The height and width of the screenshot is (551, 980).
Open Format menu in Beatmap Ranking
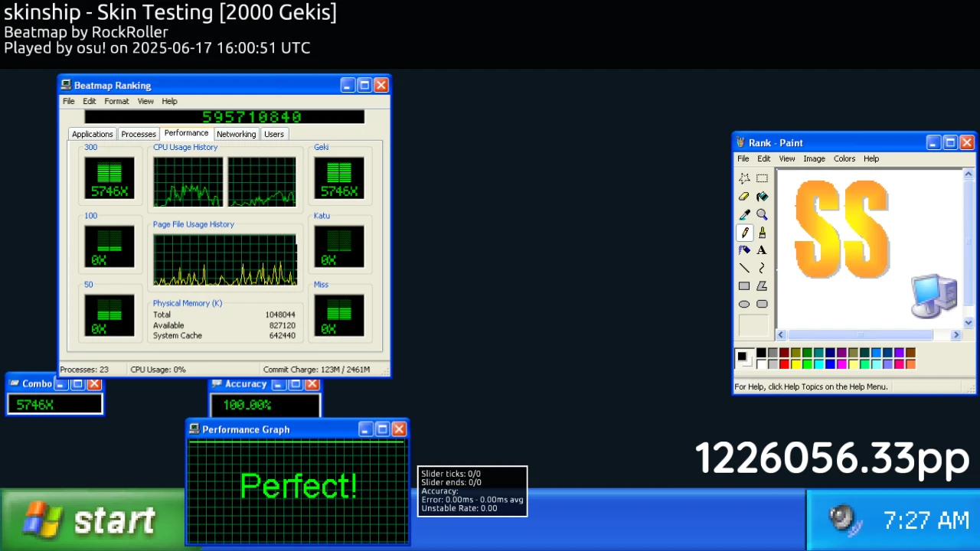click(116, 101)
